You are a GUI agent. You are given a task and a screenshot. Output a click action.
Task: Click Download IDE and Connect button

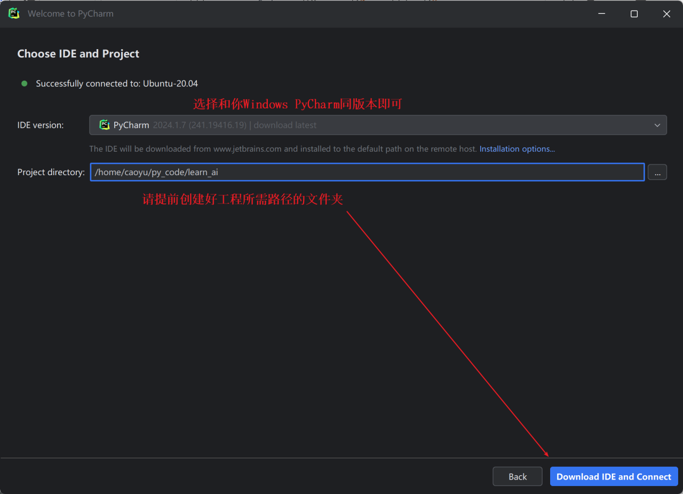click(613, 477)
